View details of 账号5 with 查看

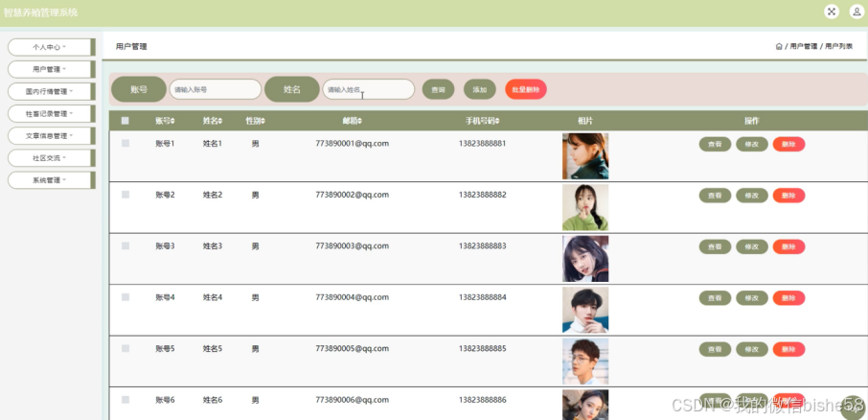click(716, 349)
